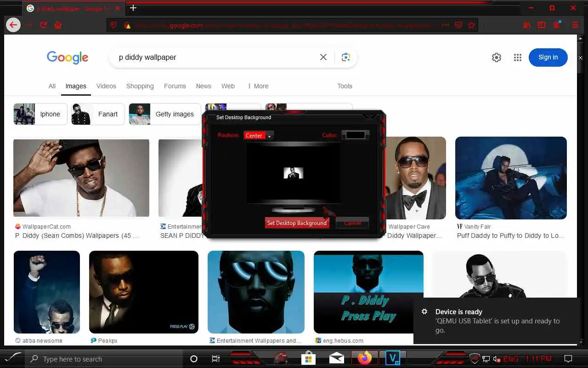The height and width of the screenshot is (368, 588).
Task: Open the News tab
Action: pos(204,86)
